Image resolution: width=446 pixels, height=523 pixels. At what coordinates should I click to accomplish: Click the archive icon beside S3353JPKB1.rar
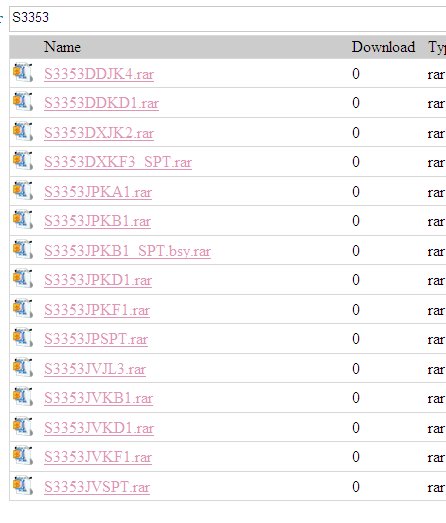23,219
